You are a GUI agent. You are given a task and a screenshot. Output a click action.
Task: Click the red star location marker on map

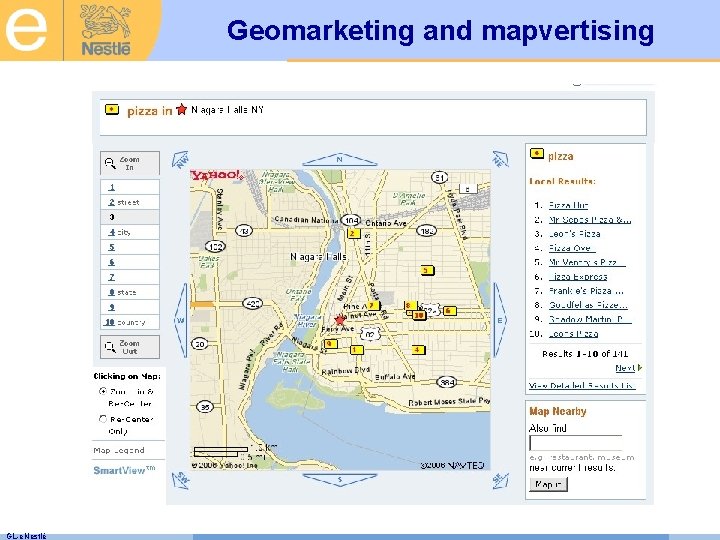click(340, 320)
